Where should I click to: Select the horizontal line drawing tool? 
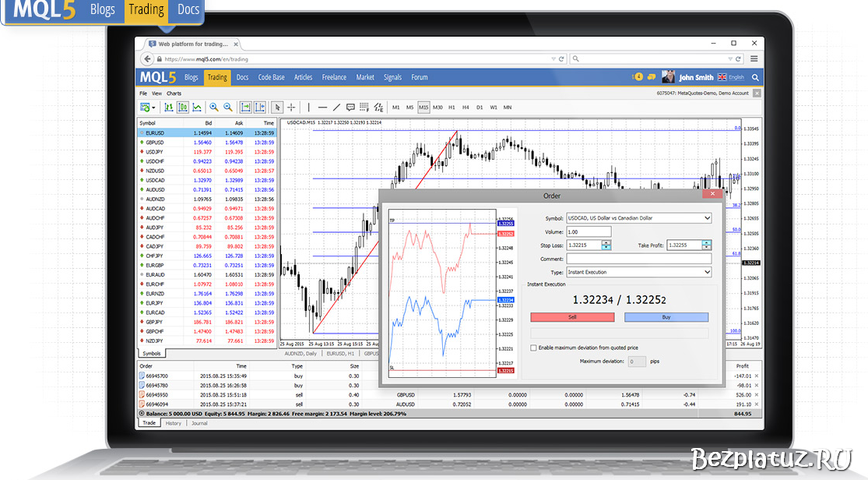coord(323,108)
